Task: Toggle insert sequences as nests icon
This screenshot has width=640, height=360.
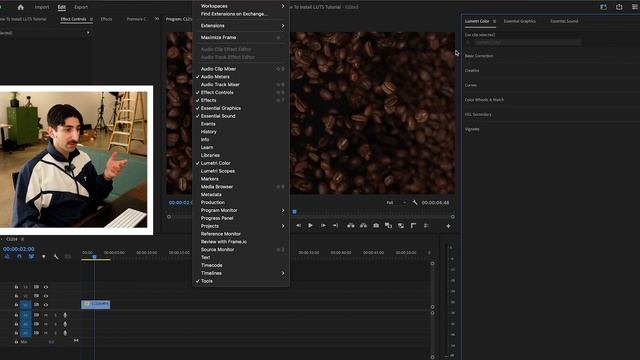Action: point(7,257)
